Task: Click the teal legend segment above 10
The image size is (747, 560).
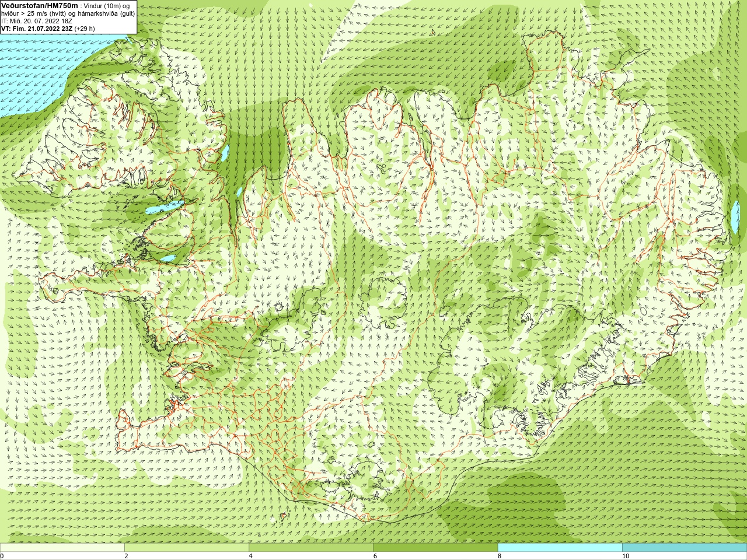Action: pos(685,548)
